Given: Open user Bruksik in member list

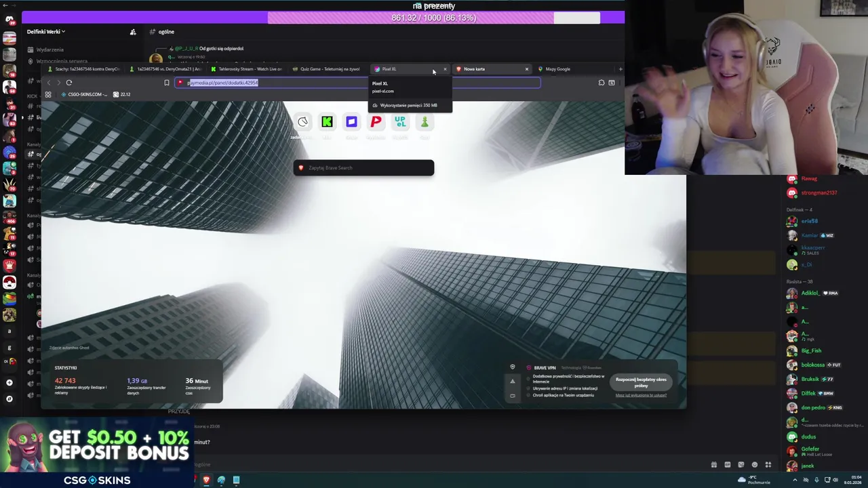Looking at the screenshot, I should (809, 379).
